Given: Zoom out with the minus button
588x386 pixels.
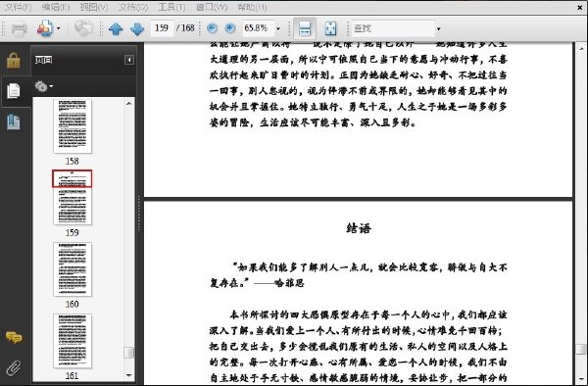Looking at the screenshot, I should (213, 28).
